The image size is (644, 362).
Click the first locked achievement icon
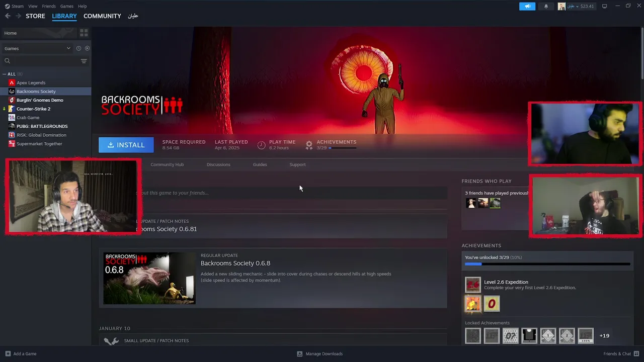click(x=473, y=335)
